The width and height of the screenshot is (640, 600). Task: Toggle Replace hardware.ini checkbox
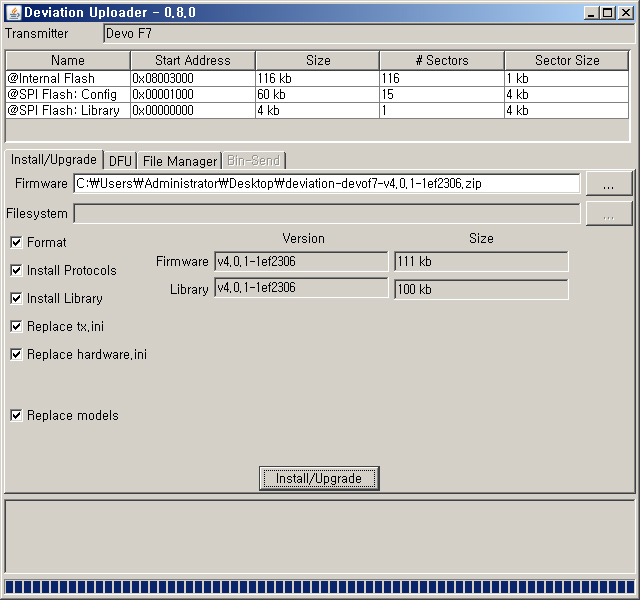[x=16, y=354]
